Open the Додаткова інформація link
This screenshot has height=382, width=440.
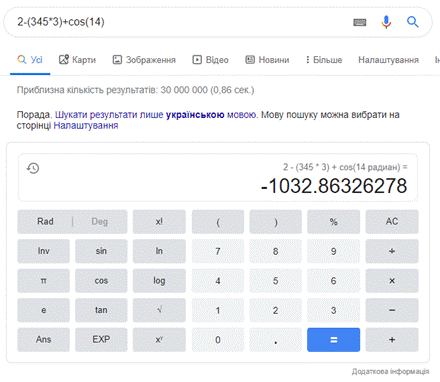(390, 371)
